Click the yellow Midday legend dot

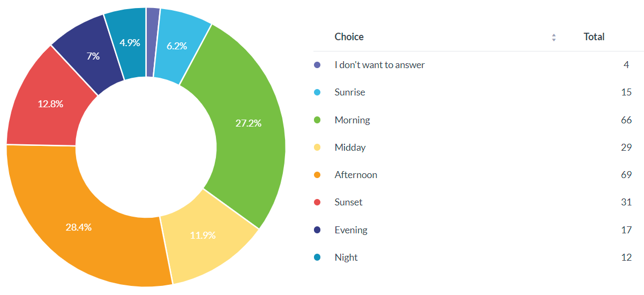click(x=317, y=147)
